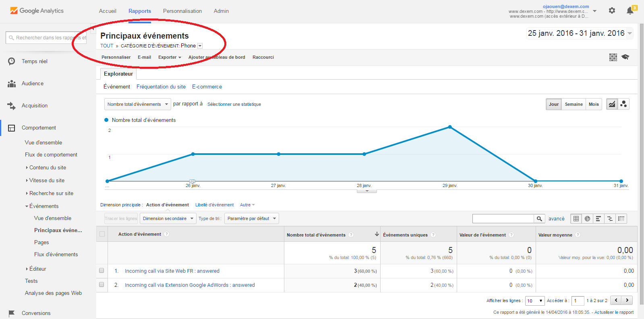Switch to E-commerce view
Image resolution: width=644 pixels, height=319 pixels.
click(x=207, y=86)
